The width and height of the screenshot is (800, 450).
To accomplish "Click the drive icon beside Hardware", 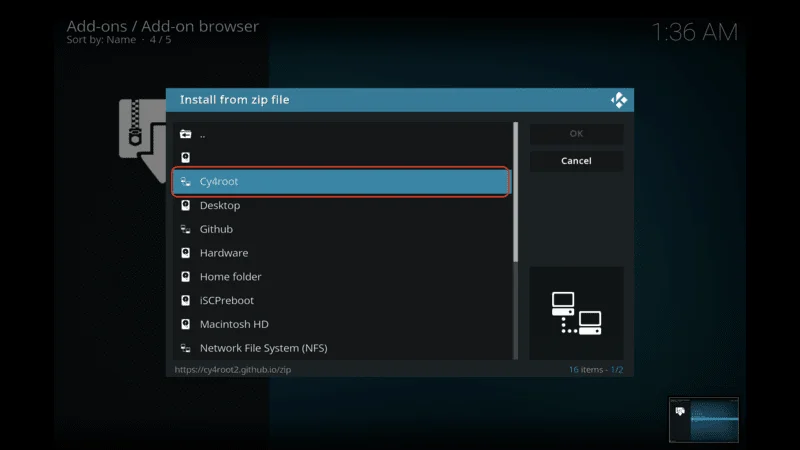I will 185,253.
